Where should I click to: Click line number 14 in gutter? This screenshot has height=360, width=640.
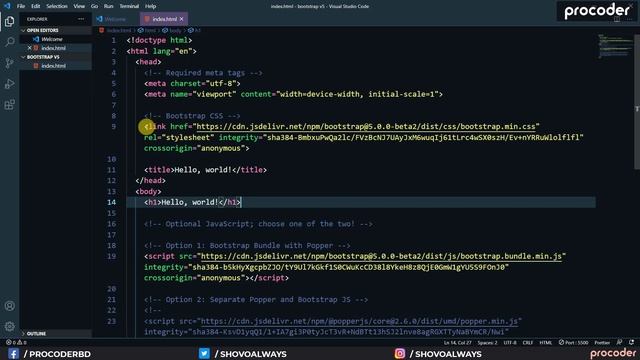[x=111, y=202]
